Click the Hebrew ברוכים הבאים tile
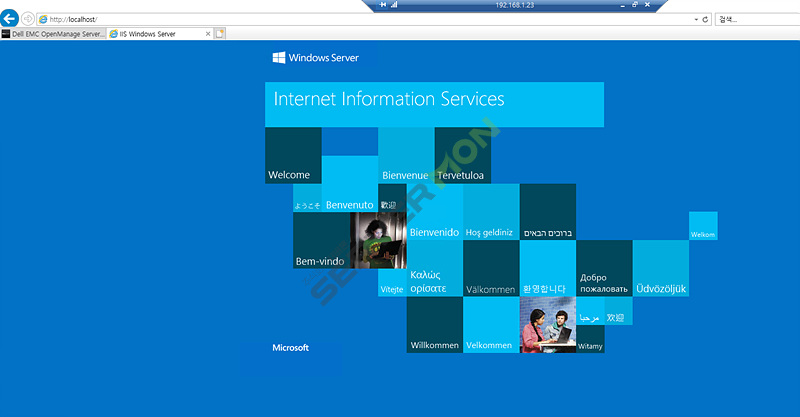This screenshot has height=417, width=800. pyautogui.click(x=547, y=212)
